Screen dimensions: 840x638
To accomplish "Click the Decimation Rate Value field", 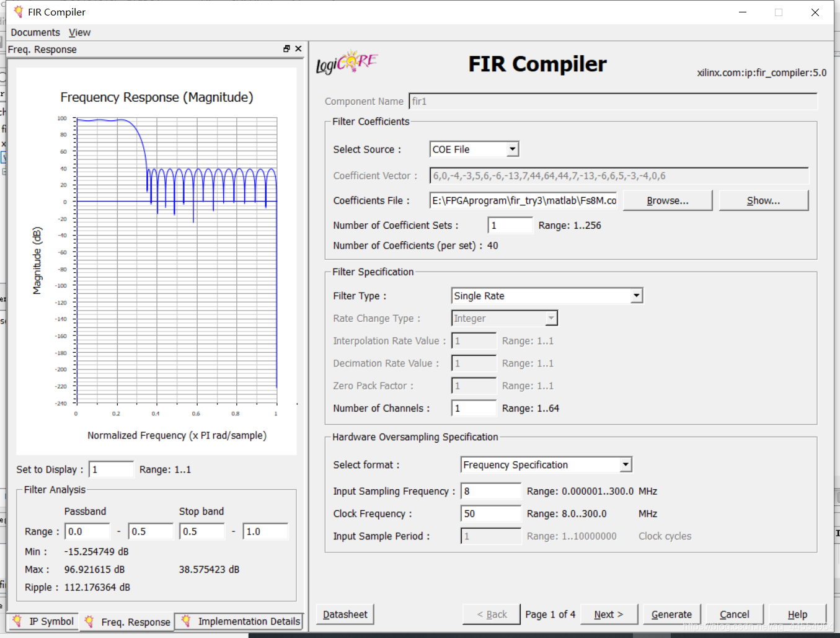I will tap(474, 363).
